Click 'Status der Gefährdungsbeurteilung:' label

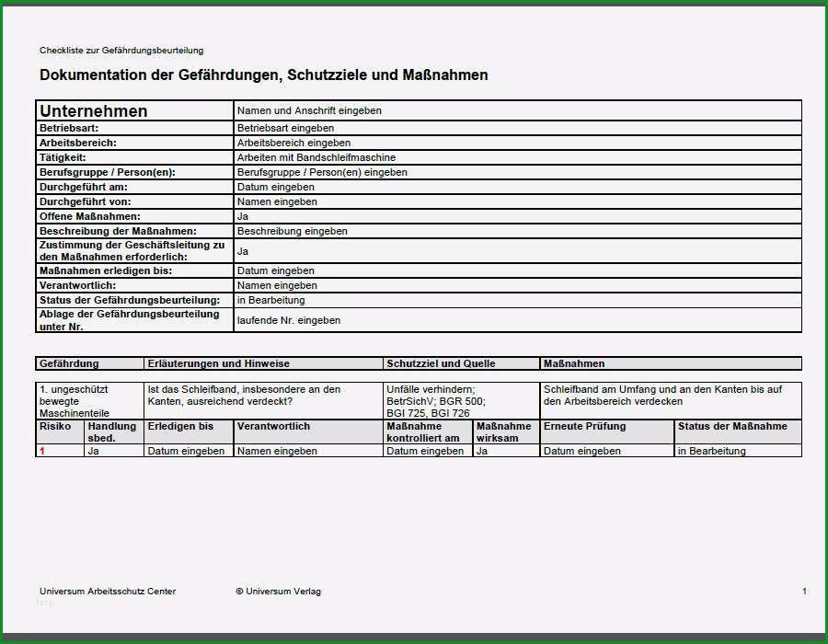pos(130,300)
